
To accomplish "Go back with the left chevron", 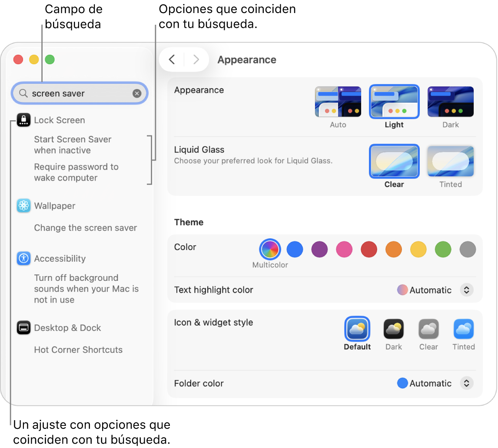I will coord(172,59).
